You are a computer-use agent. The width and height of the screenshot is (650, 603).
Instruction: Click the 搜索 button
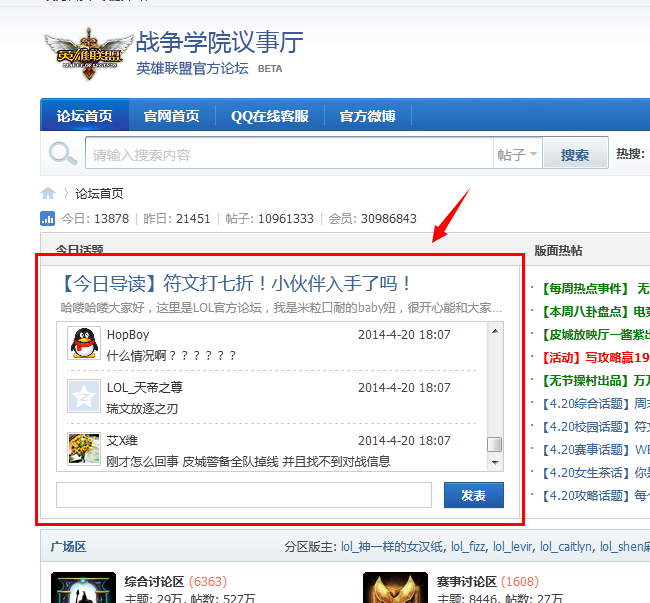(x=575, y=154)
